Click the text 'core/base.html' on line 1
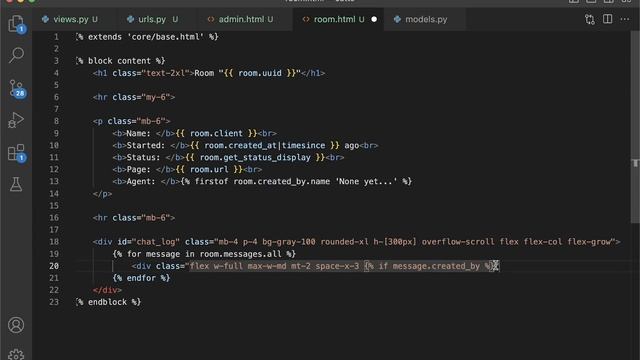The width and height of the screenshot is (640, 360). click(166, 37)
